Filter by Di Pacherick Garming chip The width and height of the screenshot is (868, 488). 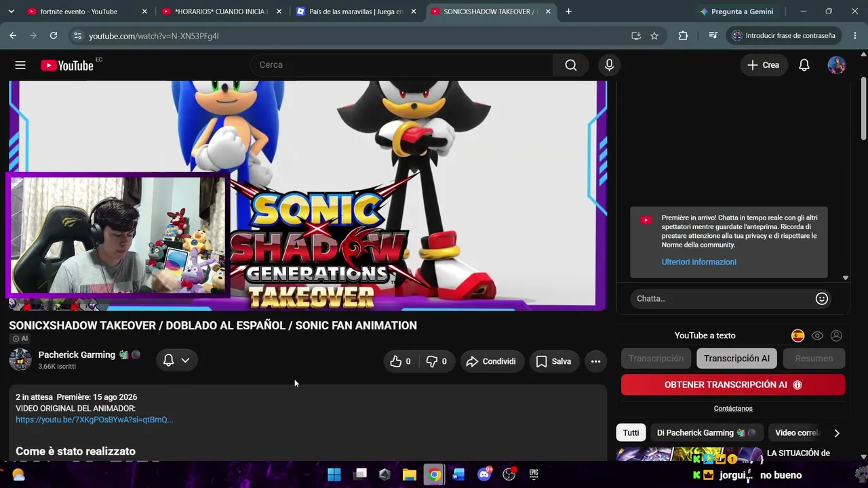coord(706,432)
